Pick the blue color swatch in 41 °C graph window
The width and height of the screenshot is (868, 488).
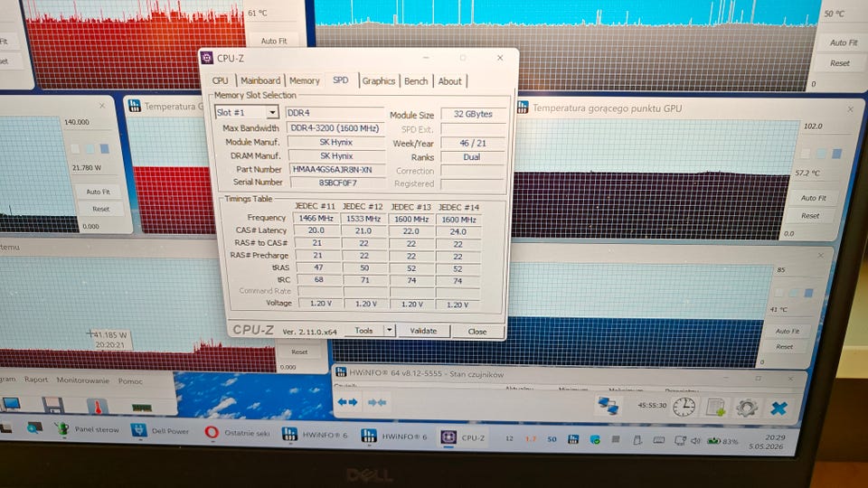(x=808, y=293)
